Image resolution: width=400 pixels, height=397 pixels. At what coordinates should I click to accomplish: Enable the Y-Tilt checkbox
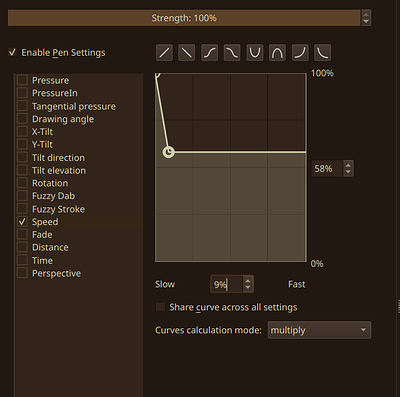pyautogui.click(x=22, y=144)
